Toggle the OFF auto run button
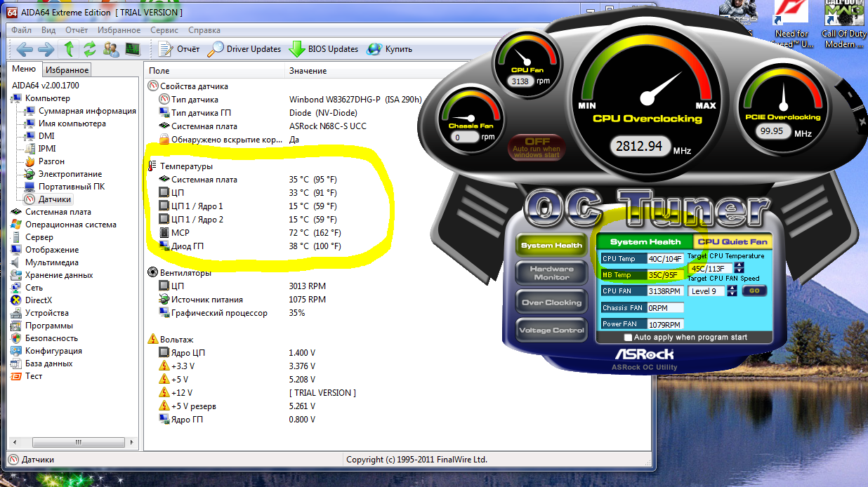 [537, 147]
